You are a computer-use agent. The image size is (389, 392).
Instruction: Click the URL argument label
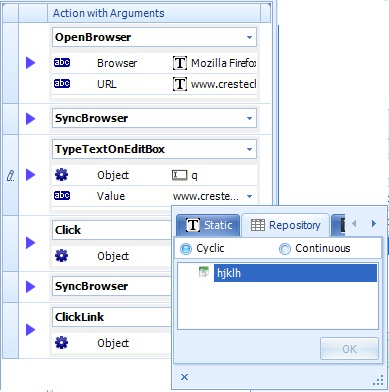(107, 84)
